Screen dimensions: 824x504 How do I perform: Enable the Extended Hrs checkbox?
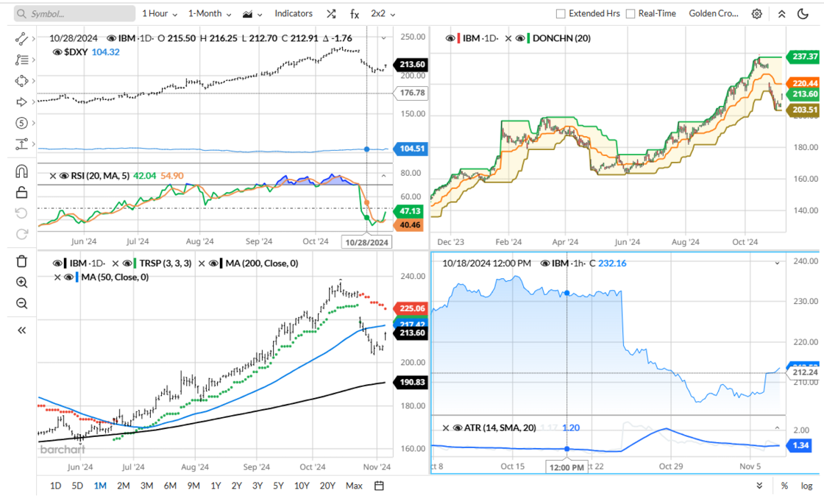point(559,13)
